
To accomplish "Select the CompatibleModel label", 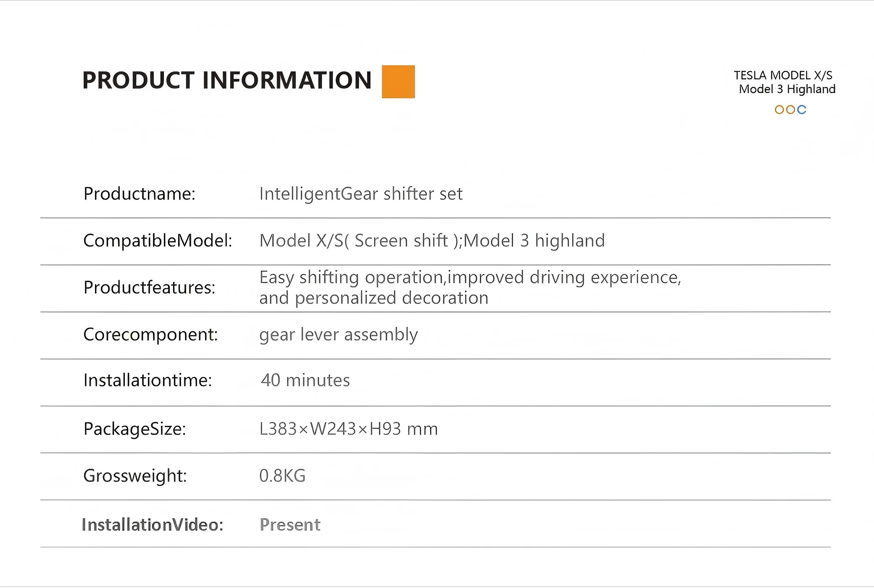I will coord(158,241).
